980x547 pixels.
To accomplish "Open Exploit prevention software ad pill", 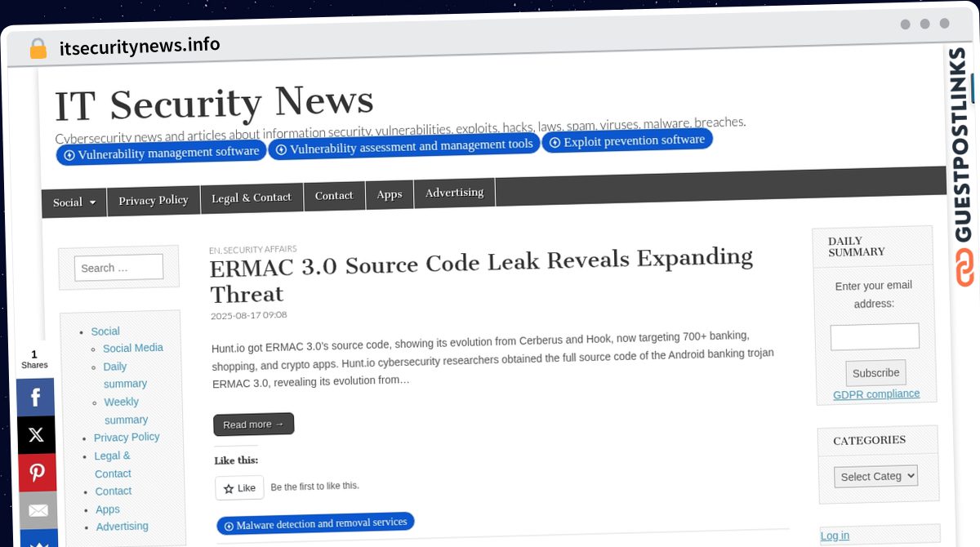I will (x=626, y=141).
